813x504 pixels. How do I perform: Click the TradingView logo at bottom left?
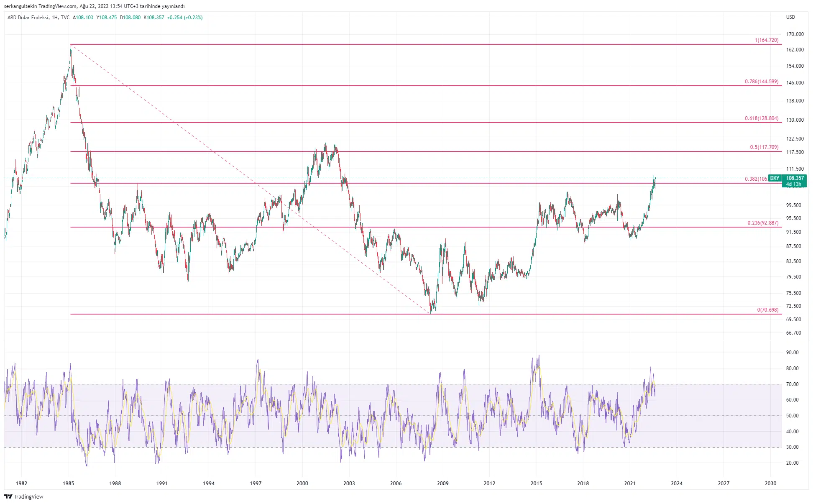[23, 496]
